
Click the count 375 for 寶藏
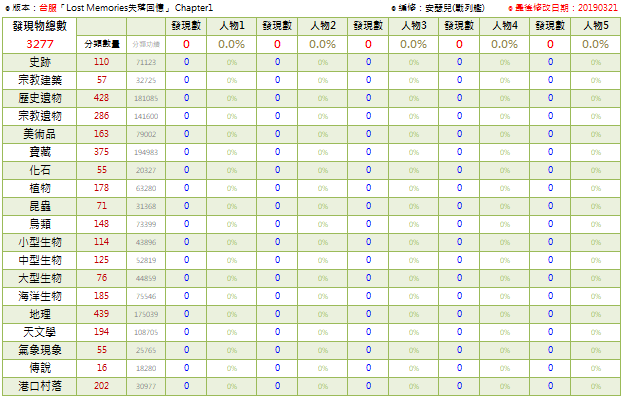pyautogui.click(x=102, y=152)
